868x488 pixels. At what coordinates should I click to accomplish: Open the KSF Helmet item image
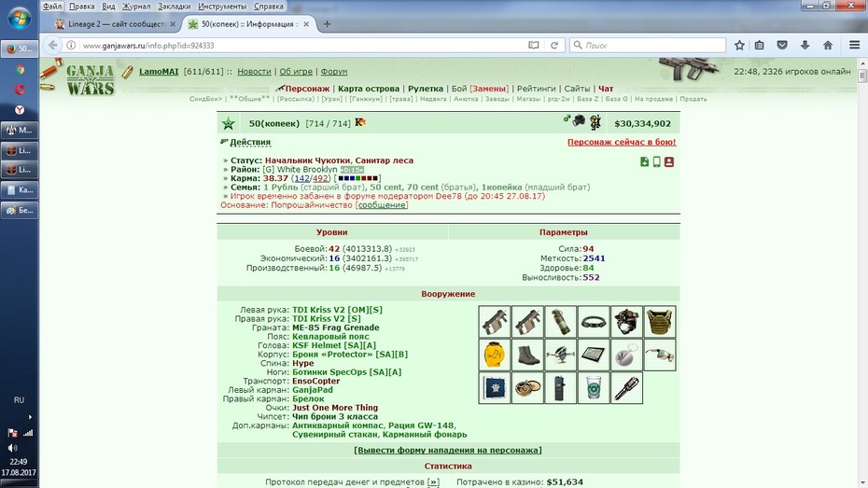(626, 322)
